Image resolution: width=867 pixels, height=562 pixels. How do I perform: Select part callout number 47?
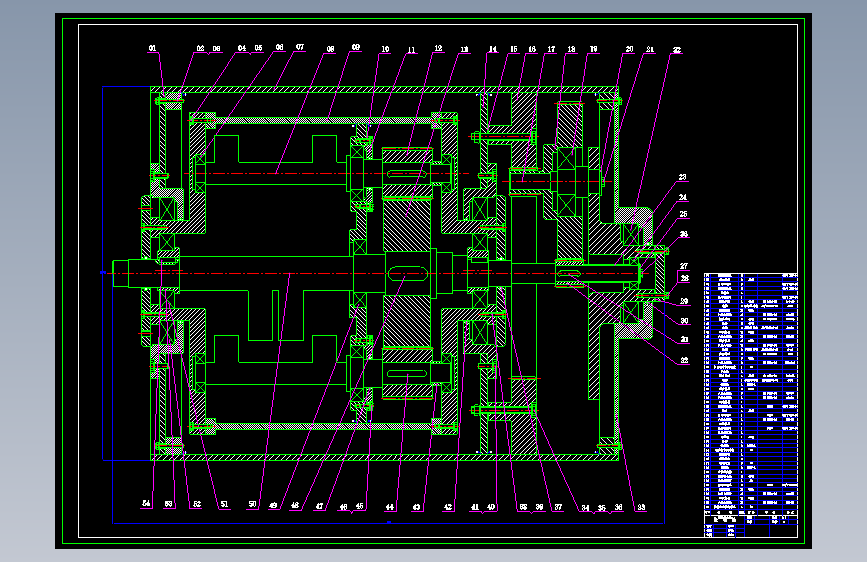coord(320,507)
